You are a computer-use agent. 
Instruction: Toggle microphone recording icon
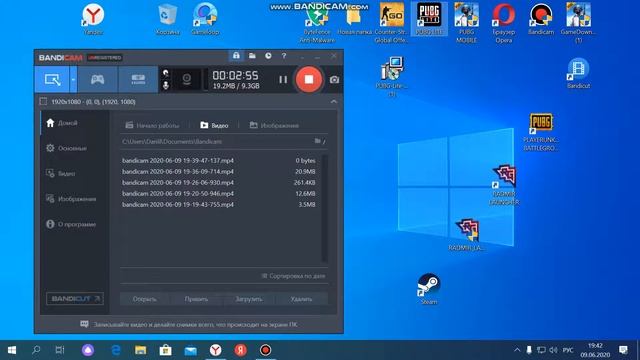coord(166,85)
